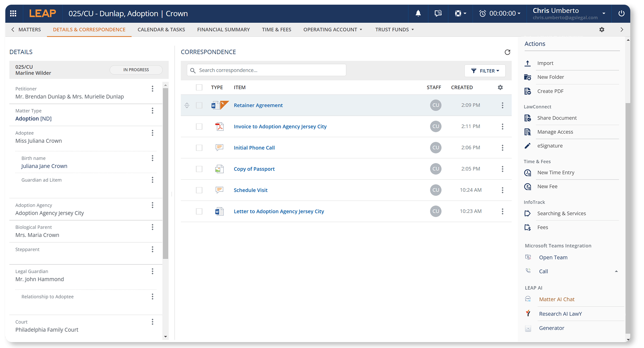This screenshot has width=644, height=348.
Task: Click the New Time Entry icon
Action: click(528, 172)
